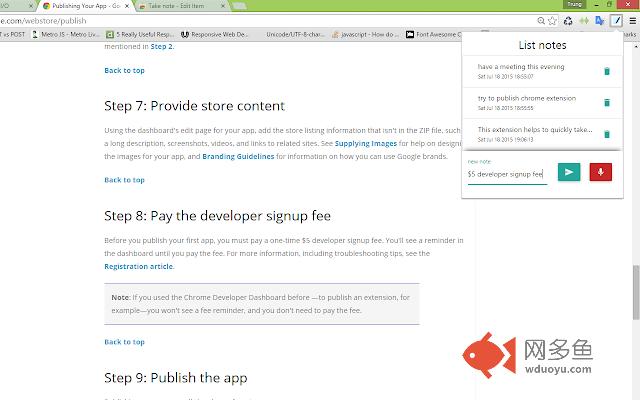Open the 'Step 2' link

[x=160, y=46]
